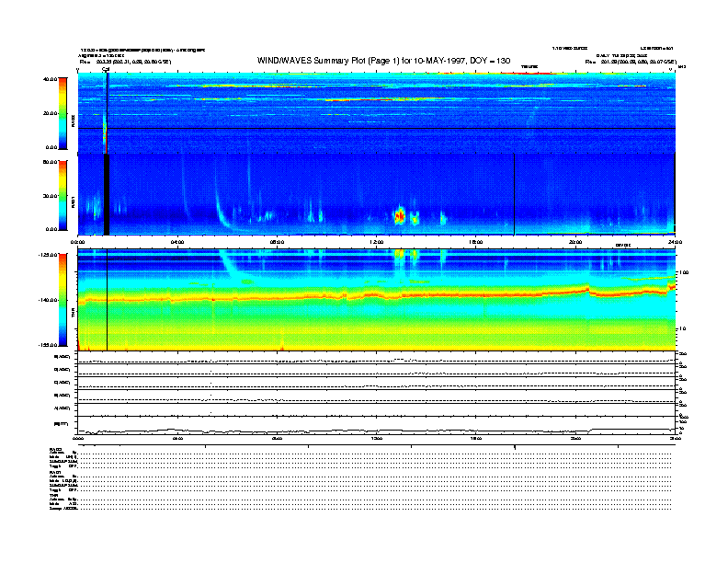Image resolution: width=728 pixels, height=563 pixels.
Task: Click the 04:00 time label under the 60.00-scale spectrogram
Action: 177,242
